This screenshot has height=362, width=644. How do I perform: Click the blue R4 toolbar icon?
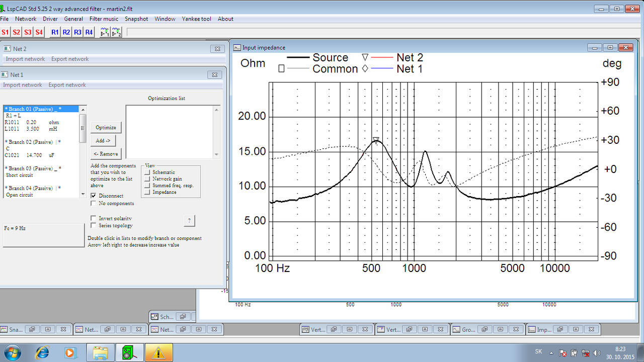pos(89,32)
